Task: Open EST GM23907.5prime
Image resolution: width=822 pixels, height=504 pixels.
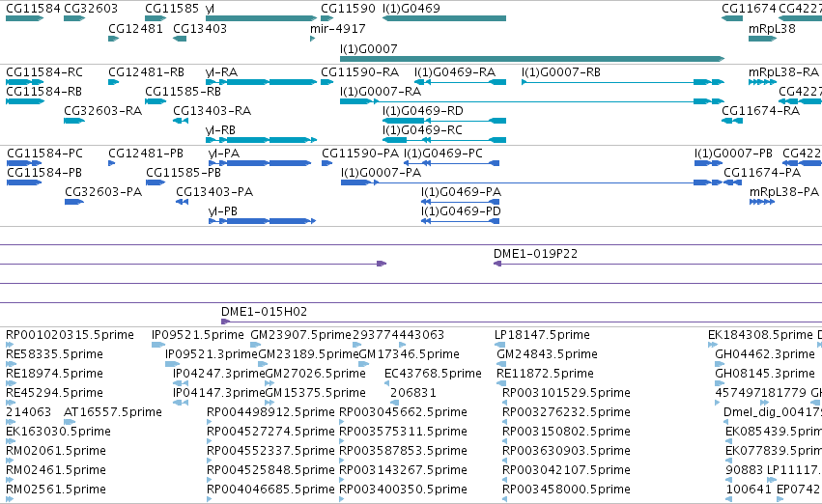Action: click(255, 345)
